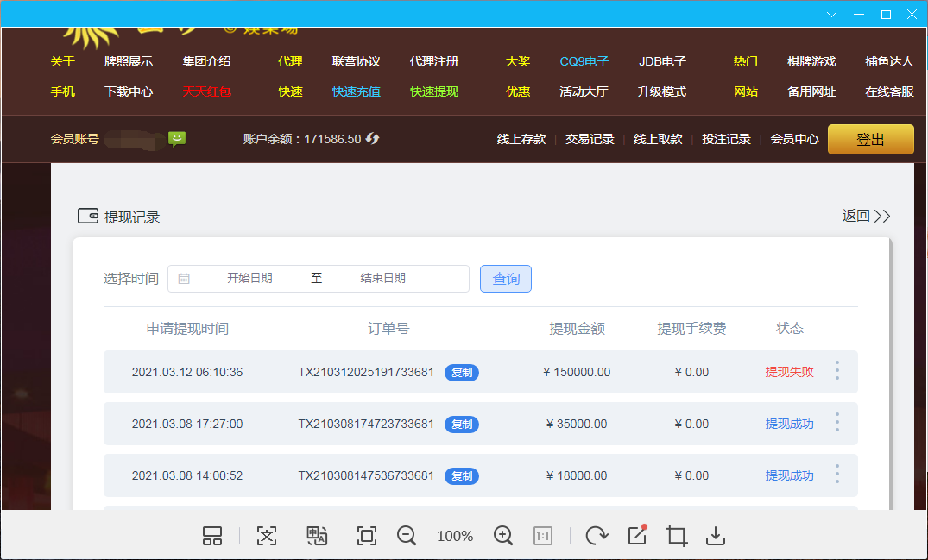Open the edit/annotate image tool
Screen dimensions: 928x560
637,536
